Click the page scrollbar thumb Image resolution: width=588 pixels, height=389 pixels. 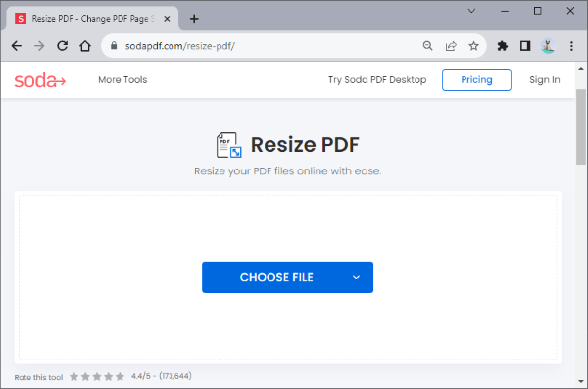(x=581, y=126)
